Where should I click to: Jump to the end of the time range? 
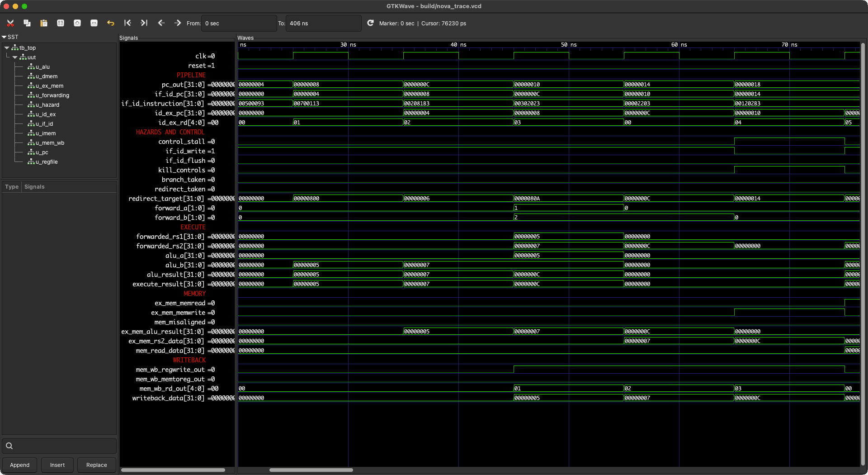(x=144, y=23)
